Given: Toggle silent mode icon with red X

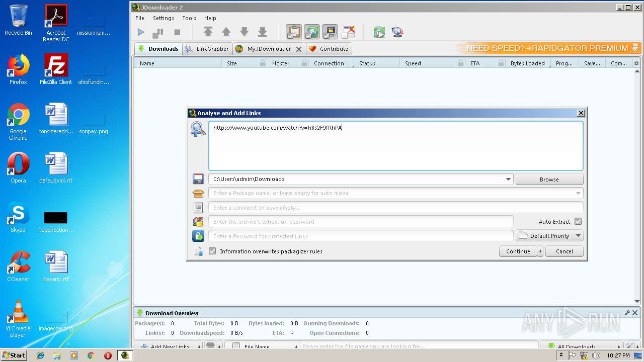Looking at the screenshot, I should click(348, 32).
